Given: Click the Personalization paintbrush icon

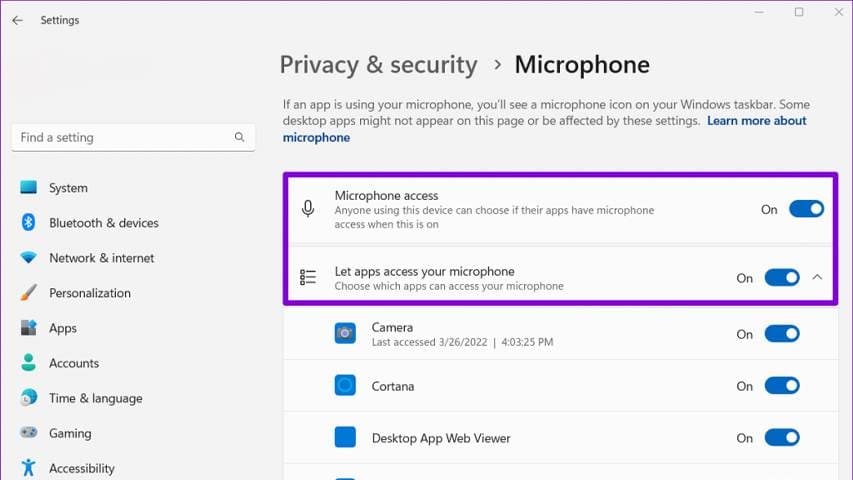Looking at the screenshot, I should [x=28, y=293].
